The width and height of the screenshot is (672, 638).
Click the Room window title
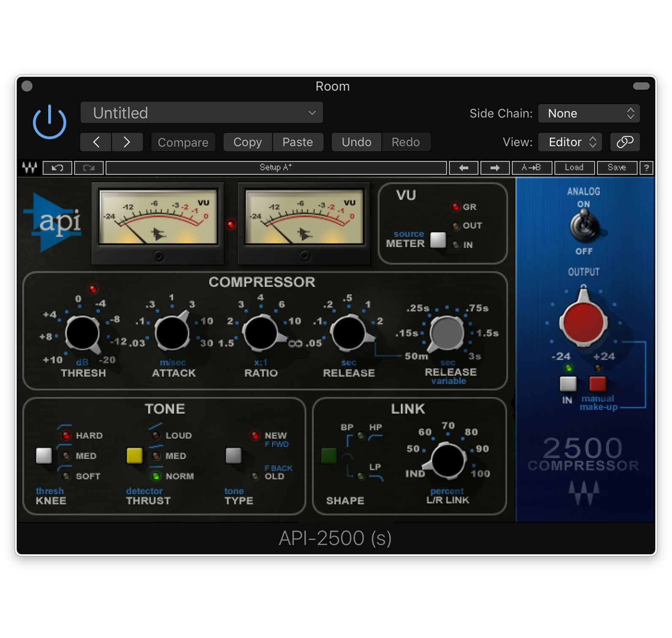click(333, 86)
